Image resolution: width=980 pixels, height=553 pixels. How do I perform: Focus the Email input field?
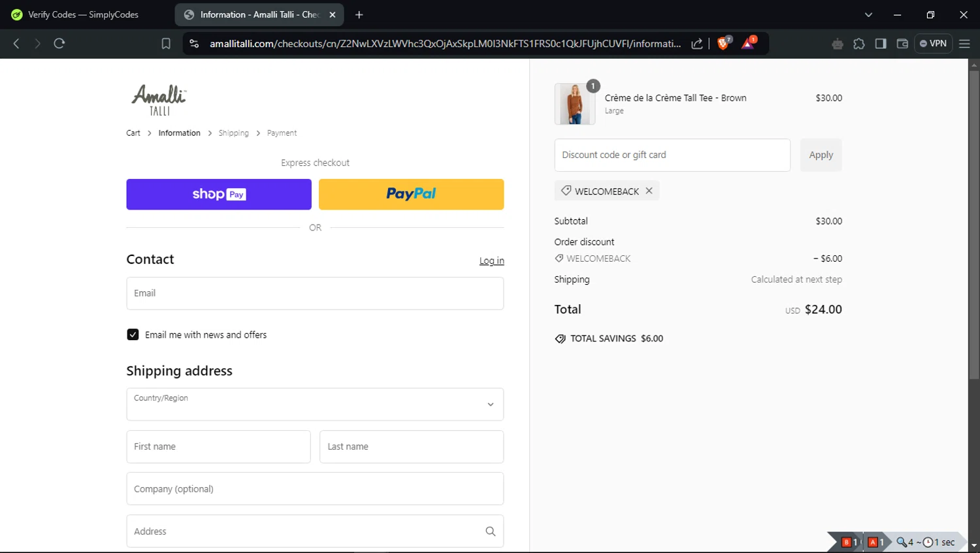[x=315, y=293]
